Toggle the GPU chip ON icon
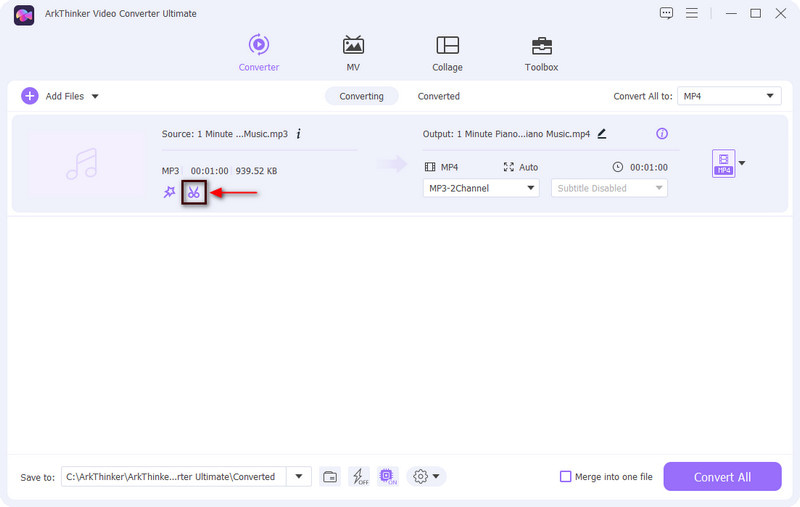 pyautogui.click(x=388, y=477)
